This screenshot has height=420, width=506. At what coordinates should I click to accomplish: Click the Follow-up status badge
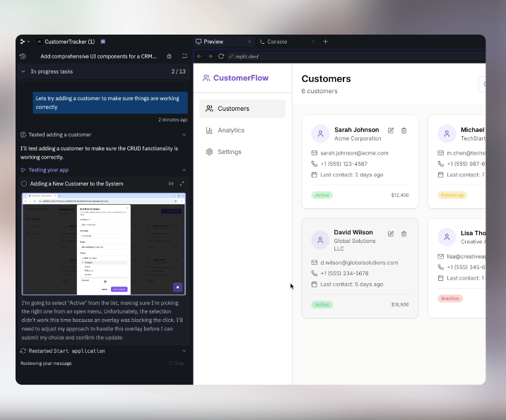(x=452, y=195)
